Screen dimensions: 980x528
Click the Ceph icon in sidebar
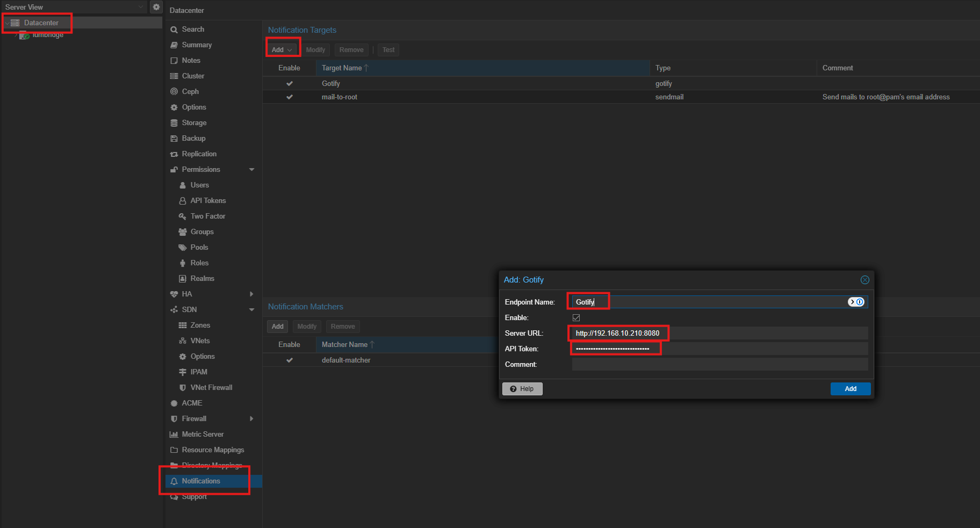tap(174, 92)
